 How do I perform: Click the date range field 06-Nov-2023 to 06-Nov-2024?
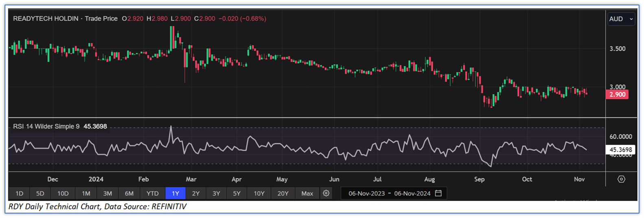(389, 193)
